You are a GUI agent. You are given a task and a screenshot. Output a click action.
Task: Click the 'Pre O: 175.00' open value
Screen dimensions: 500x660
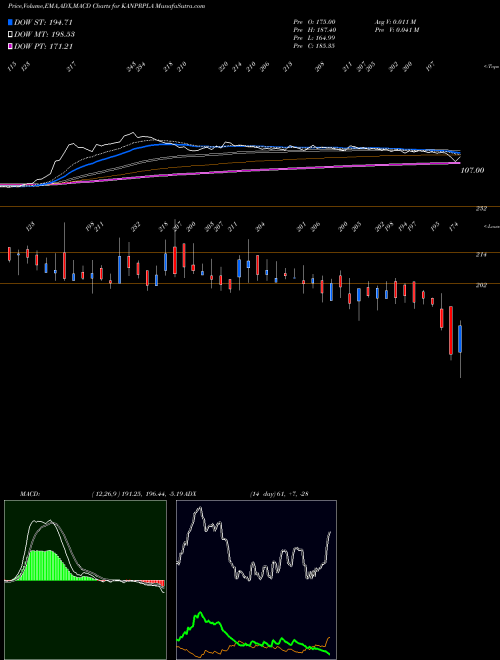pos(314,21)
